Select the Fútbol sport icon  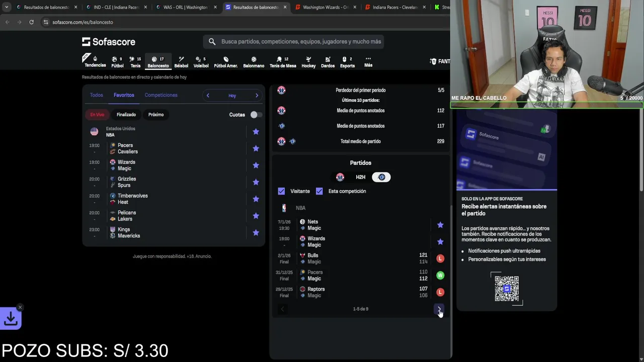117,62
